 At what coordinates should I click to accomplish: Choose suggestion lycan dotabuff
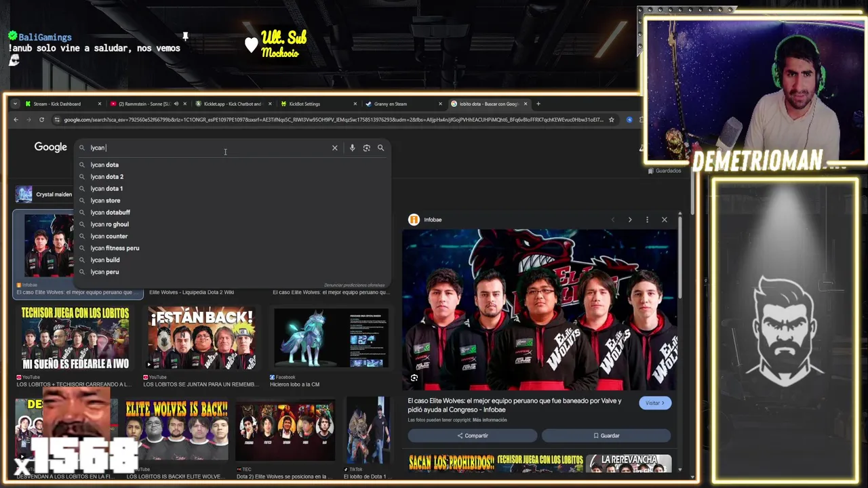coord(232,212)
